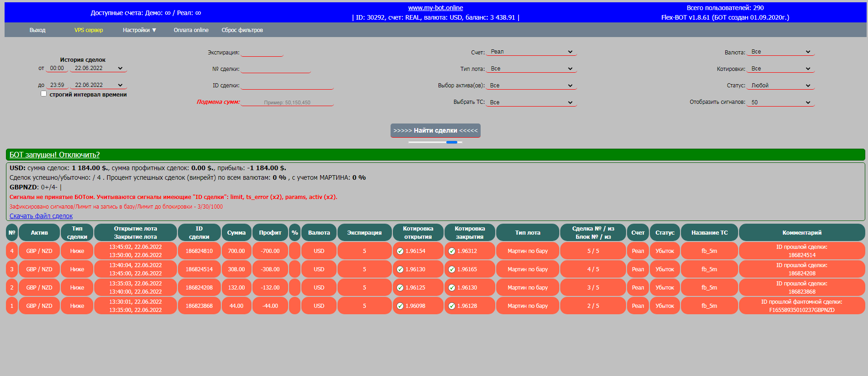
Task: Click check icon beside opening quote 1.96154
Action: coord(400,251)
